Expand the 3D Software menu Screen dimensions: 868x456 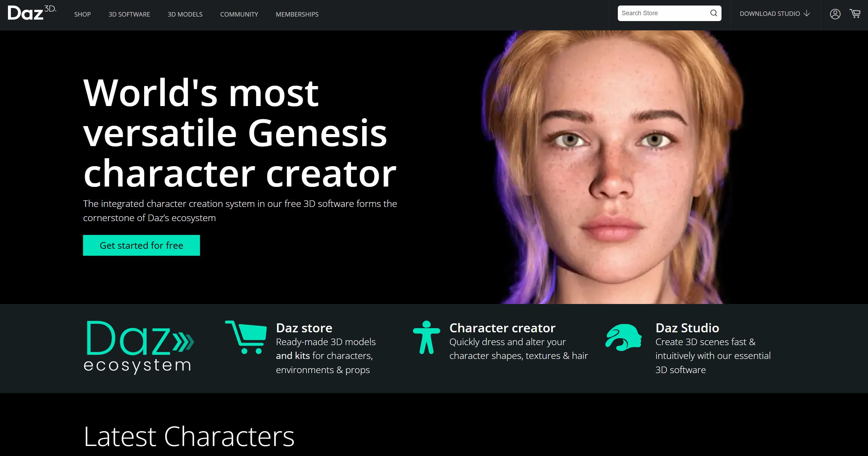pyautogui.click(x=129, y=14)
